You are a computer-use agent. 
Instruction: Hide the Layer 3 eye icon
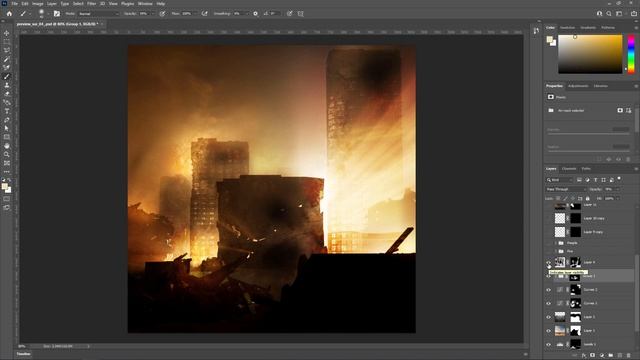[x=549, y=317]
